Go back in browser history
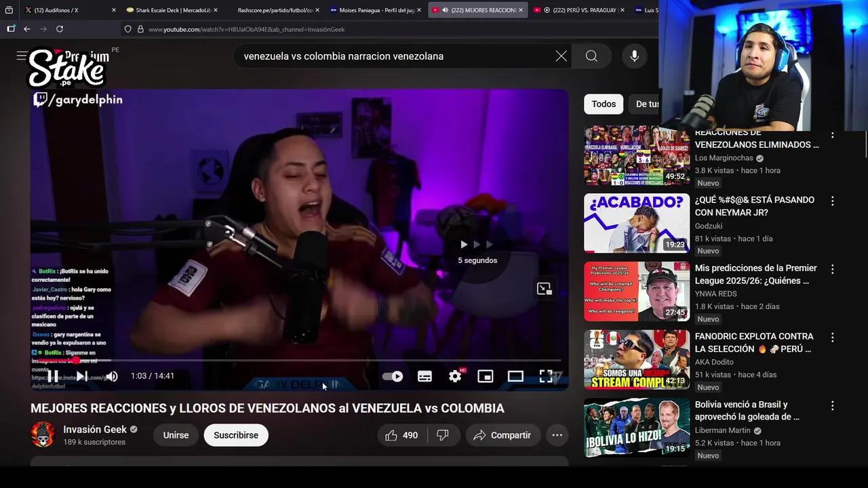Viewport: 868px width, 488px height. pyautogui.click(x=27, y=29)
